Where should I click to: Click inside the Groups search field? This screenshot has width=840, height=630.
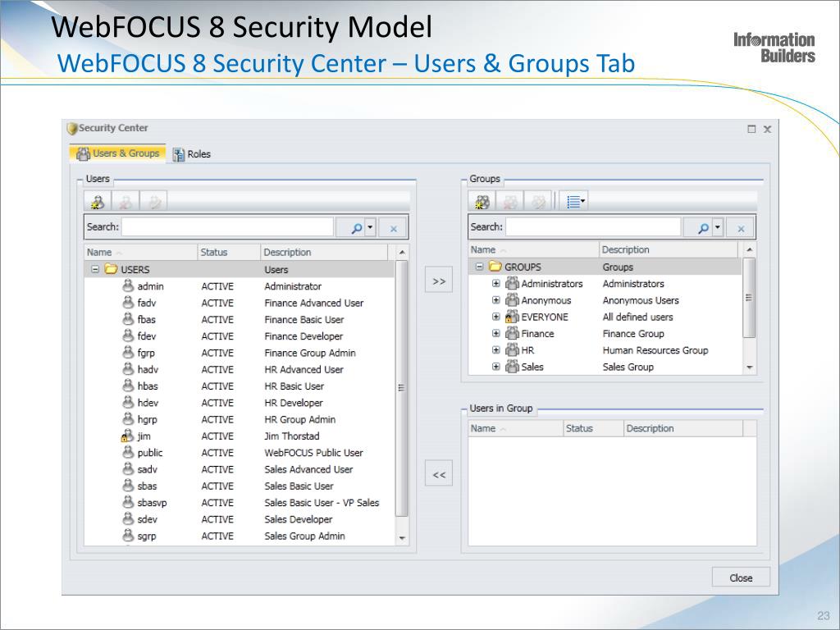(593, 227)
